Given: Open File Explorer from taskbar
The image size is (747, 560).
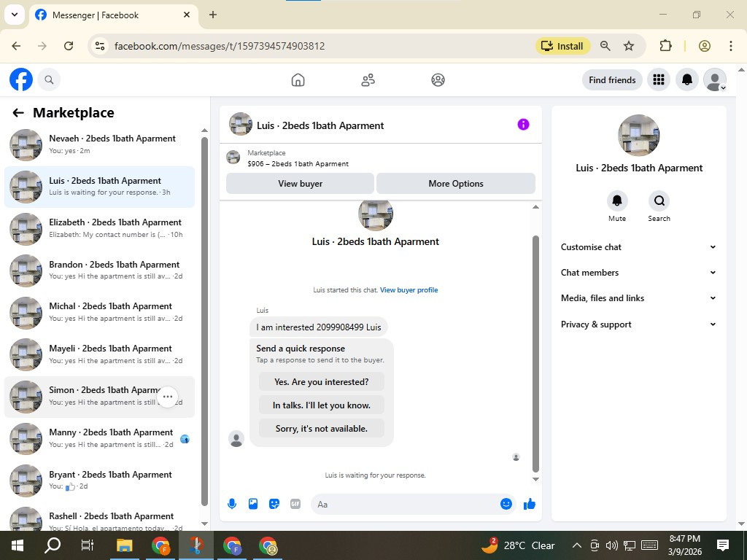Looking at the screenshot, I should coord(124,545).
